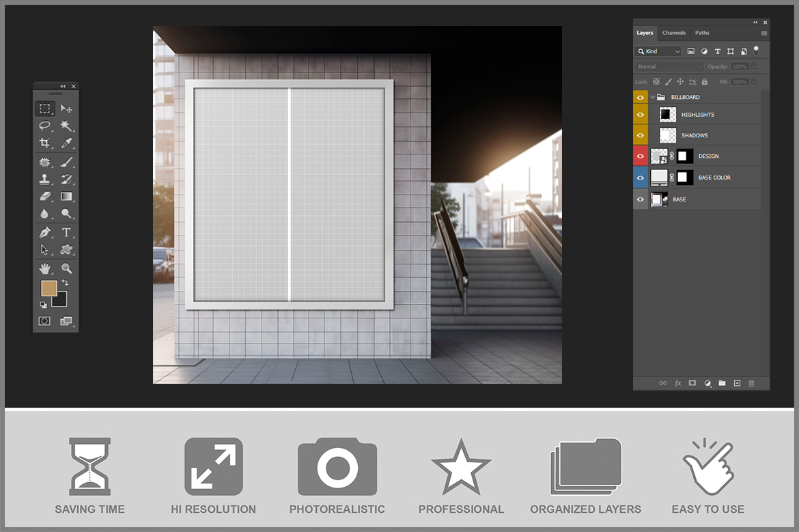Click the Create new layer icon
Screen dimensions: 799x532
point(737,383)
